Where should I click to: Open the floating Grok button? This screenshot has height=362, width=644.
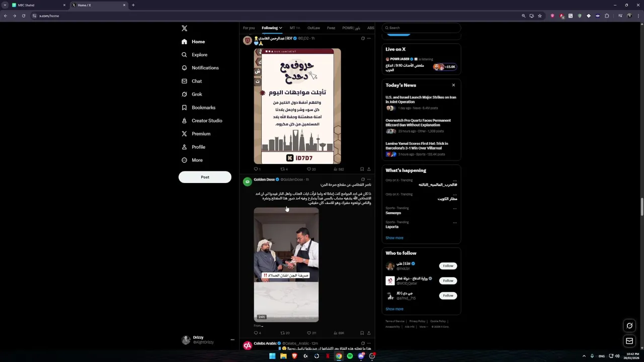629,326
